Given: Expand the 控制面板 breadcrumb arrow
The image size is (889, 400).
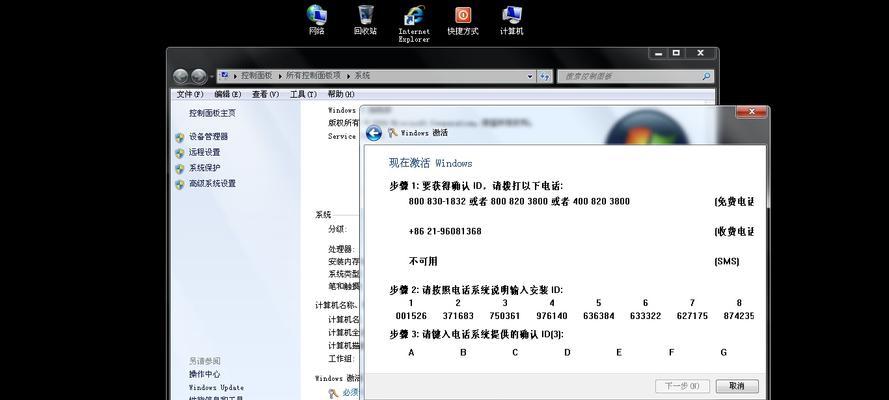Looking at the screenshot, I should coord(280,75).
